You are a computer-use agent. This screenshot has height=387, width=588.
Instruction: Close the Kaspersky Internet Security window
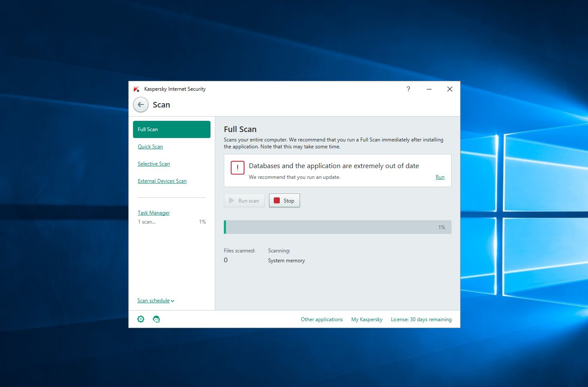point(450,89)
